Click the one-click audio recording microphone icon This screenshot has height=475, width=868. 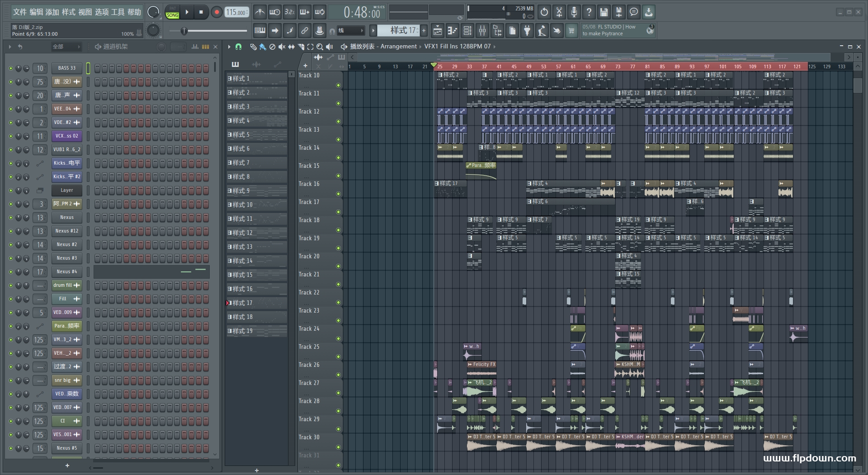point(574,12)
